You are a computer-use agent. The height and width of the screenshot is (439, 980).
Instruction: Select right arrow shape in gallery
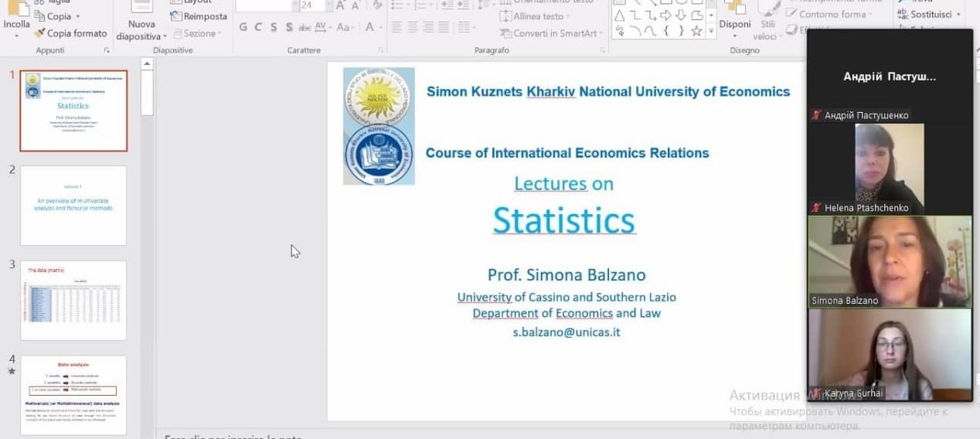665,15
